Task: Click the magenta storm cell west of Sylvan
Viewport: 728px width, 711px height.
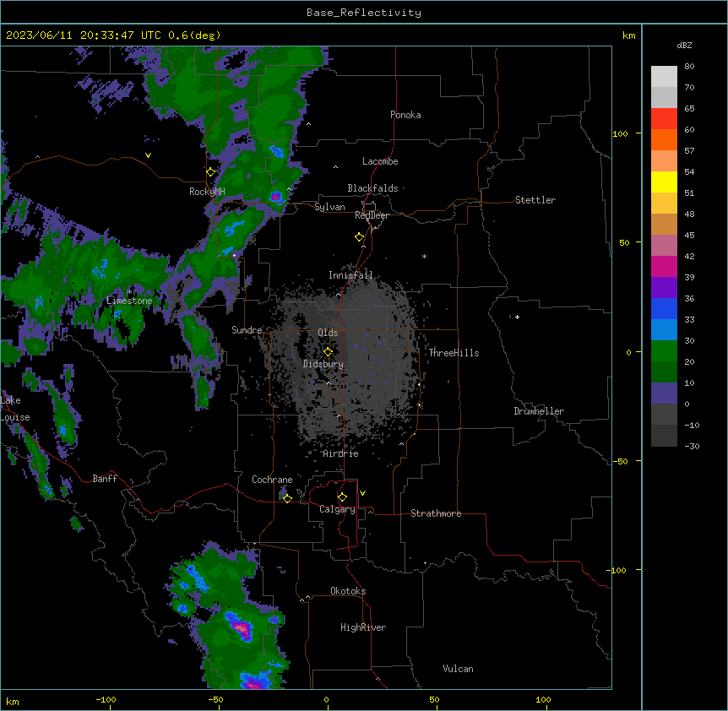Action: [276, 198]
